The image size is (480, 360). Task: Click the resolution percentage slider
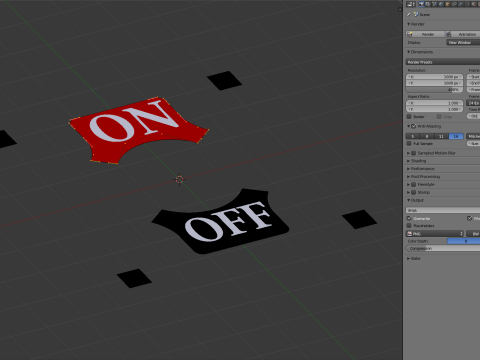[x=434, y=89]
